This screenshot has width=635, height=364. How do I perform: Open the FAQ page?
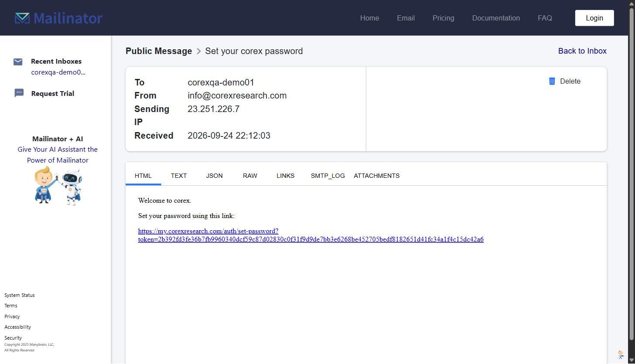click(545, 18)
